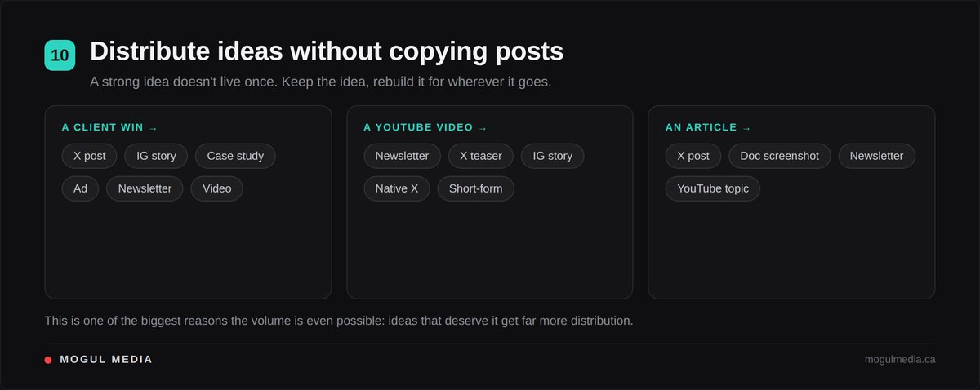Choose the Short-form chip
The image size is (980, 390).
coord(476,188)
